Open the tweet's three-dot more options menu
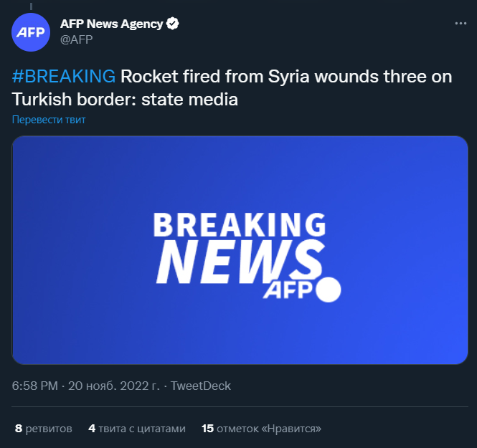Screen dimensions: 477x448 [x=461, y=24]
